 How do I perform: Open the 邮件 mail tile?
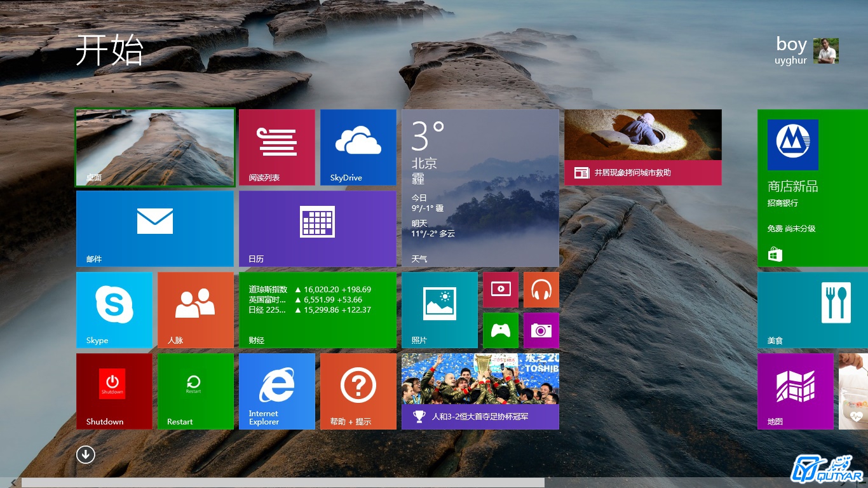[155, 229]
